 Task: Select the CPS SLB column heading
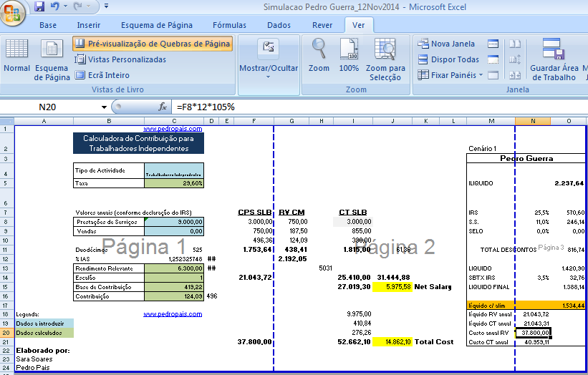[x=255, y=212]
